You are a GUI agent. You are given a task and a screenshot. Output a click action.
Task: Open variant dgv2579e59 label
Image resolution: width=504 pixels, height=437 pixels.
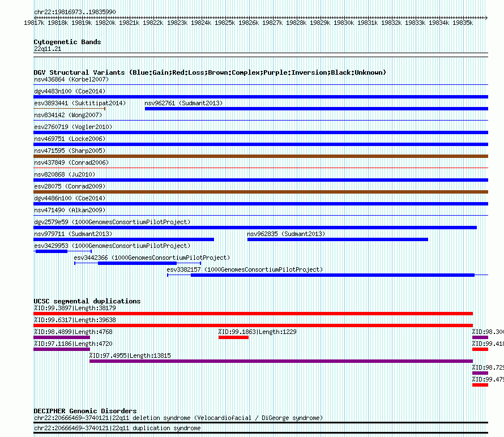point(112,222)
